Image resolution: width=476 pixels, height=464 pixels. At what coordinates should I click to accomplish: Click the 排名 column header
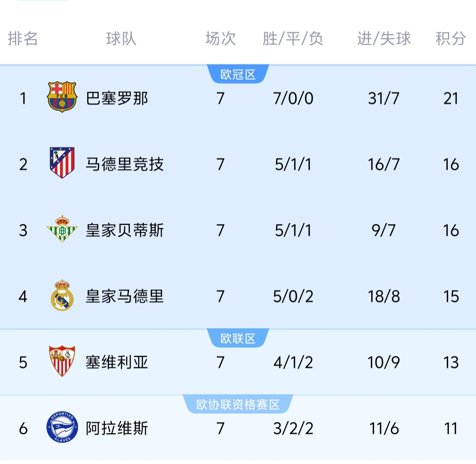[23, 39]
